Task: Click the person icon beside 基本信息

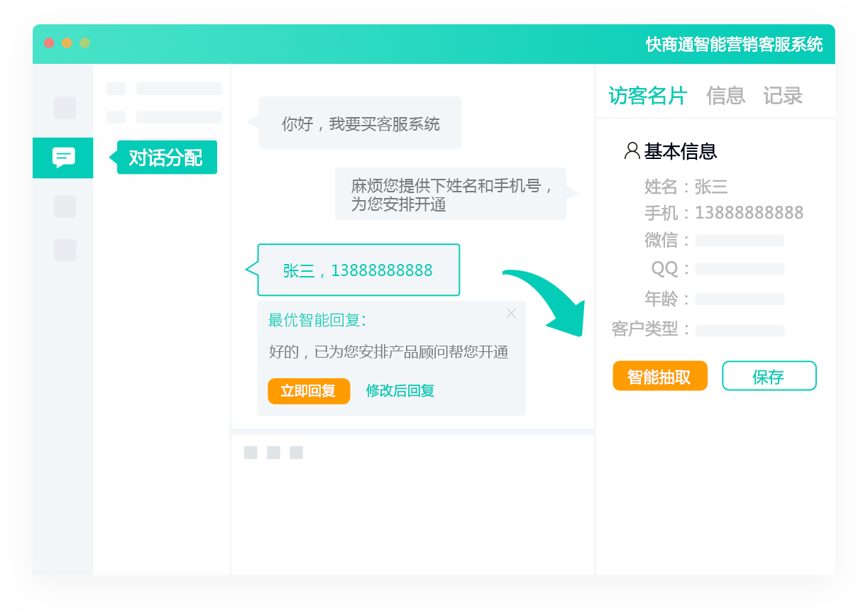Action: [x=632, y=150]
